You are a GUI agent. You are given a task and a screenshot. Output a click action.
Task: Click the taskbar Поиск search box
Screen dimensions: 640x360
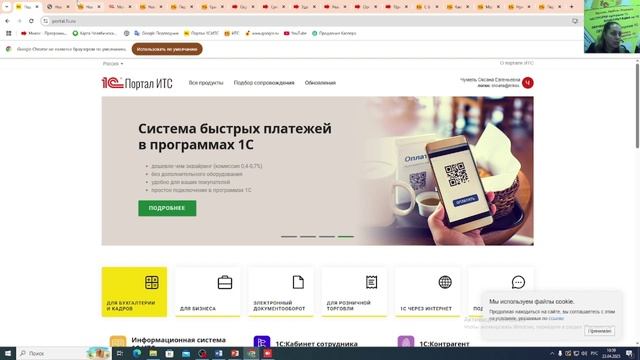pyautogui.click(x=64, y=353)
